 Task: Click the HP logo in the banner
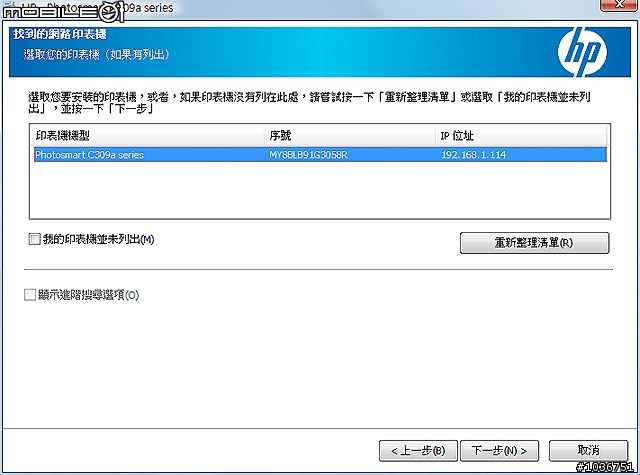pyautogui.click(x=582, y=52)
